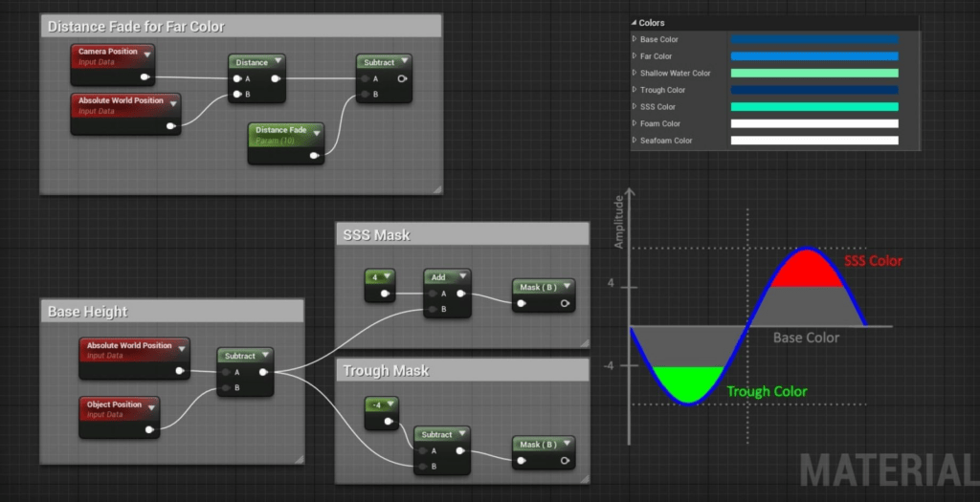Open the constant -4 node's dropdown arrow
980x502 pixels.
click(x=390, y=404)
